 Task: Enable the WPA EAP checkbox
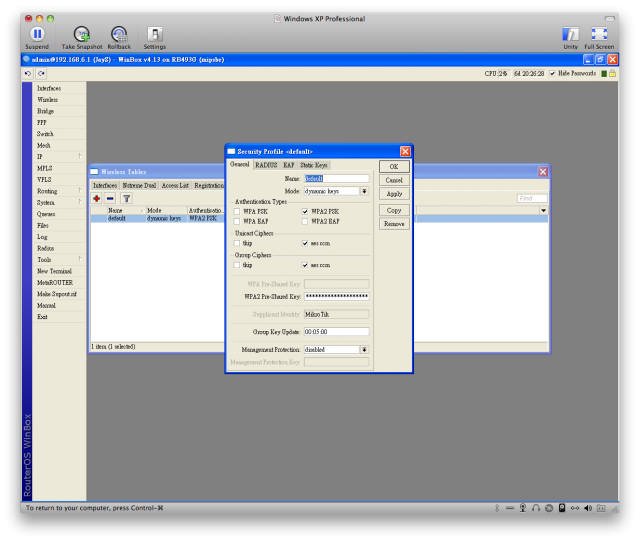pos(237,222)
